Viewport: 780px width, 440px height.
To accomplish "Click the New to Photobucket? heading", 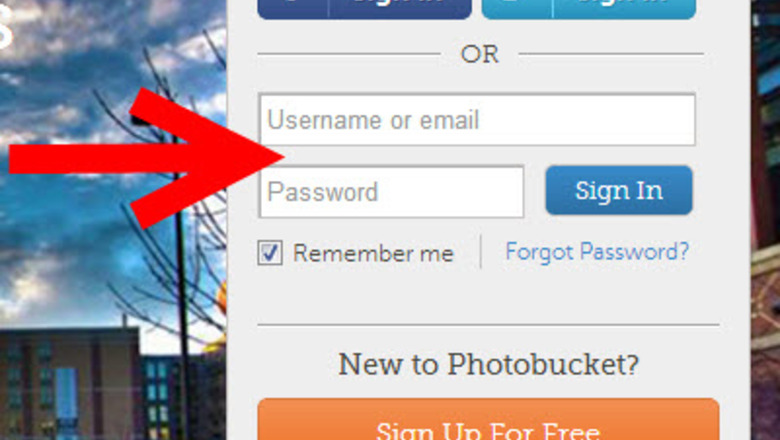I will click(488, 364).
